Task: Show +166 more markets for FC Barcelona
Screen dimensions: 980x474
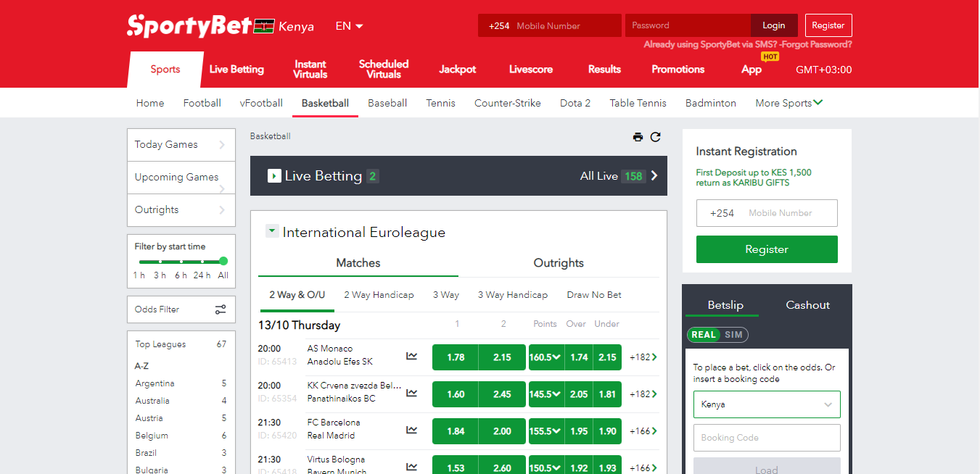Action: point(643,431)
